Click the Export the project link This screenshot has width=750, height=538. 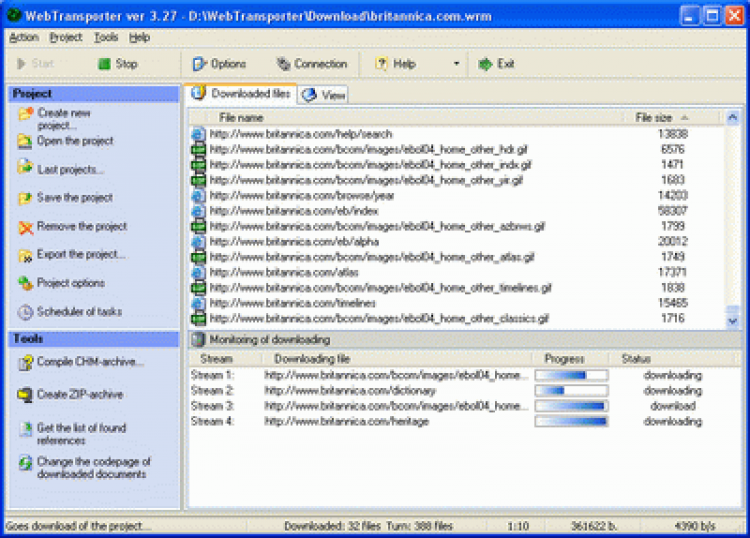pos(81,254)
